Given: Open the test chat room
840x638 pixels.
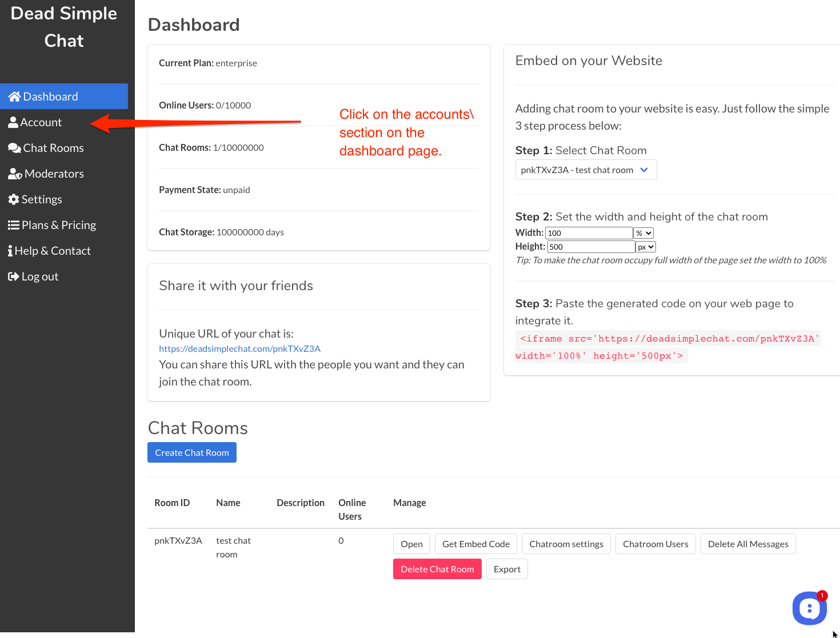Looking at the screenshot, I should point(411,544).
